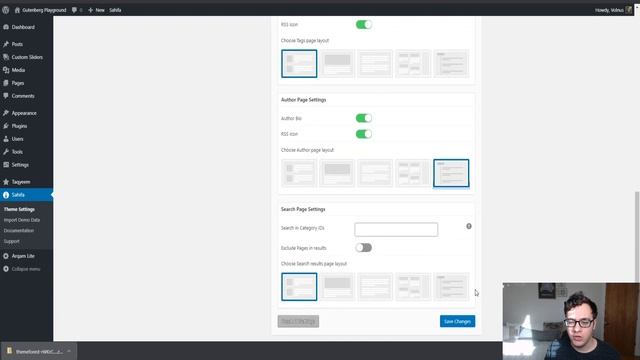
Task: Select fifth Tags page layout thumbnail
Action: click(451, 64)
